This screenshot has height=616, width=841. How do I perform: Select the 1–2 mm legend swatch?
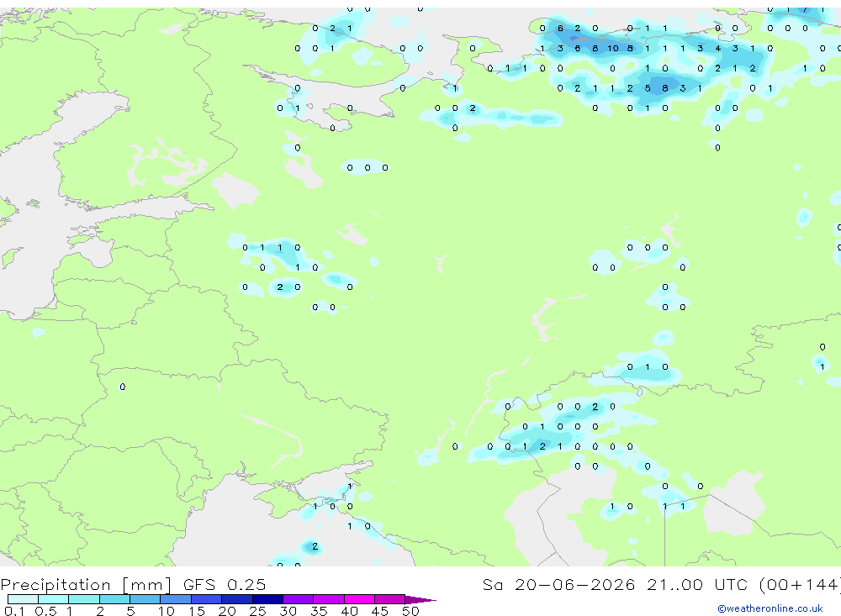click(84, 599)
